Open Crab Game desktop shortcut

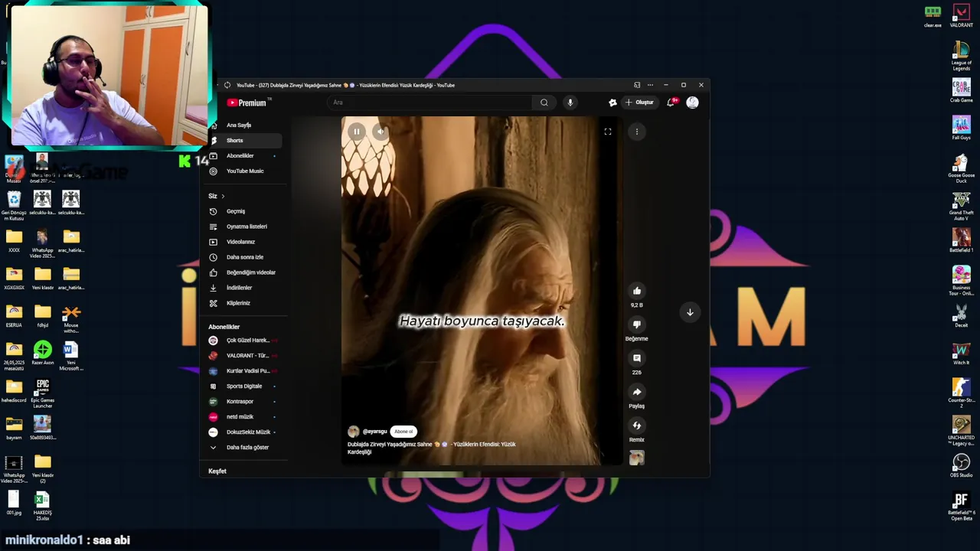tap(961, 90)
